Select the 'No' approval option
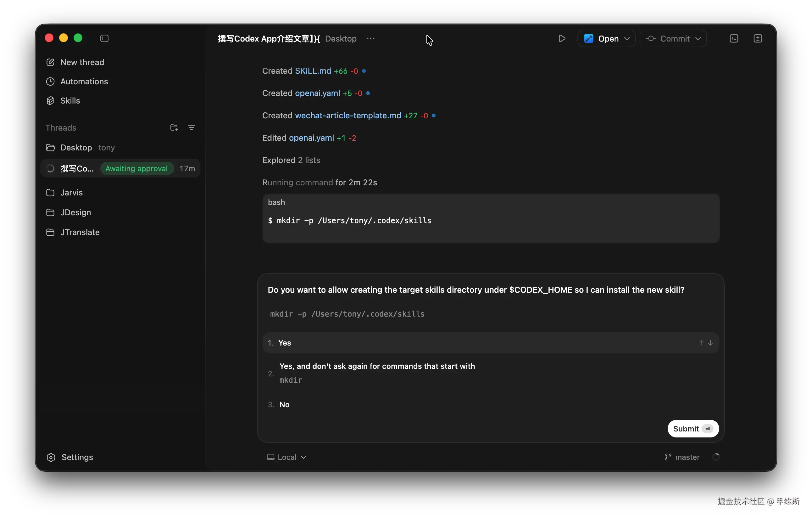 [284, 405]
